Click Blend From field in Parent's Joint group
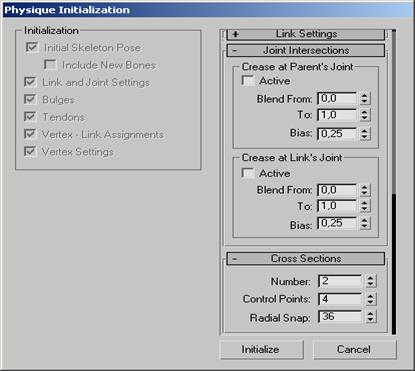 [x=337, y=98]
